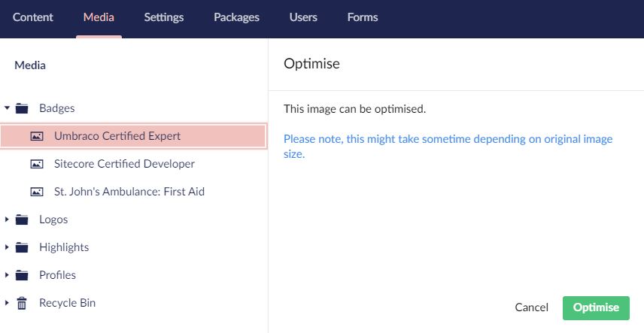Image resolution: width=644 pixels, height=333 pixels.
Task: Click the Highlights folder icon
Action: [22, 247]
